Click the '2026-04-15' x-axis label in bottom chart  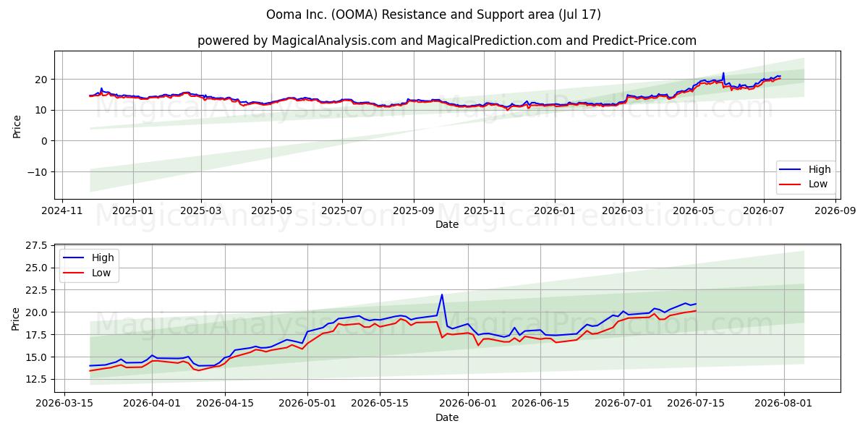click(224, 404)
